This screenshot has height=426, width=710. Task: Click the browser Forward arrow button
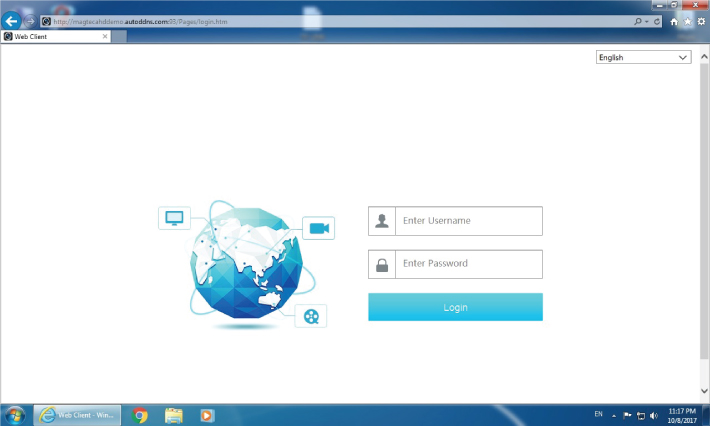(30, 21)
